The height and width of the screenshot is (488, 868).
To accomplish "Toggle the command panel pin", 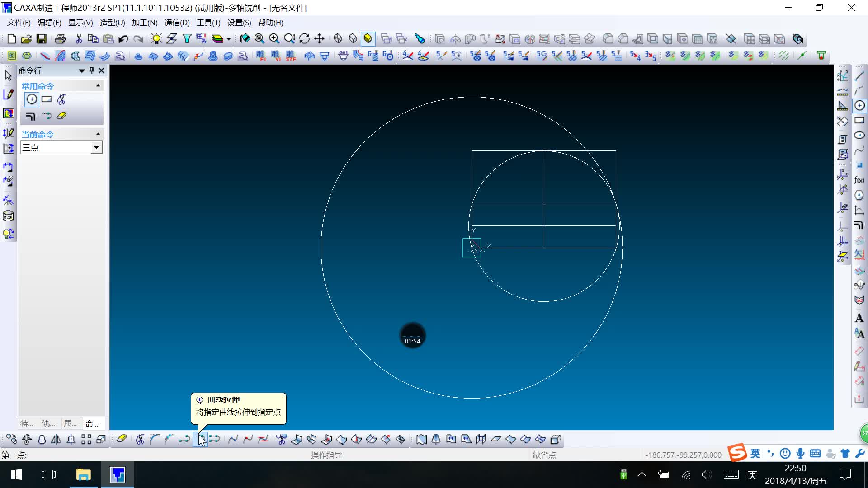I will coord(92,70).
